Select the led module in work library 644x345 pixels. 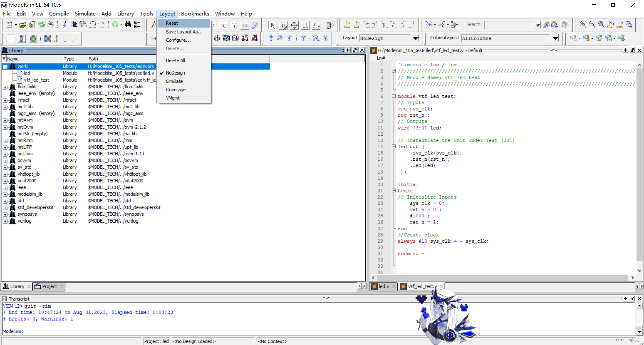pyautogui.click(x=27, y=73)
